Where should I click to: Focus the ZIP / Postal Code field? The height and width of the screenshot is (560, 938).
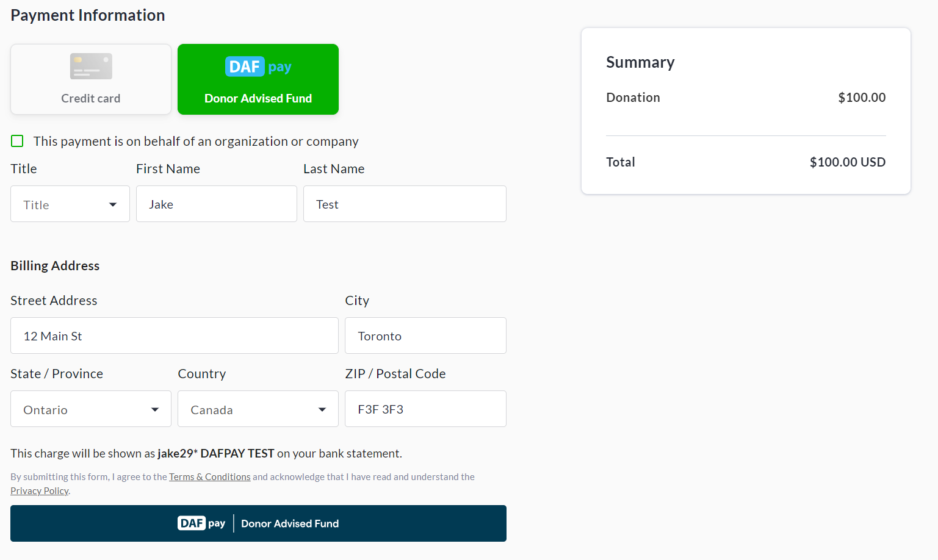[425, 409]
